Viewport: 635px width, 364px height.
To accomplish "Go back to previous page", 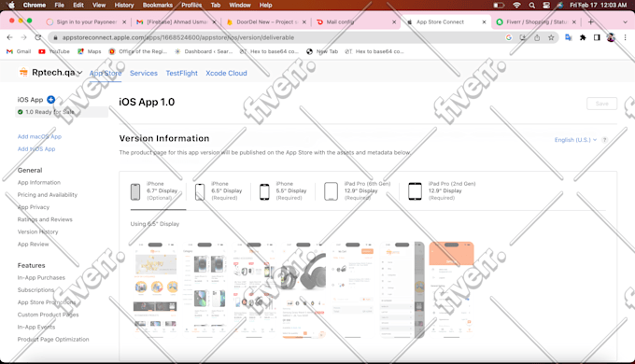I will pos(9,37).
